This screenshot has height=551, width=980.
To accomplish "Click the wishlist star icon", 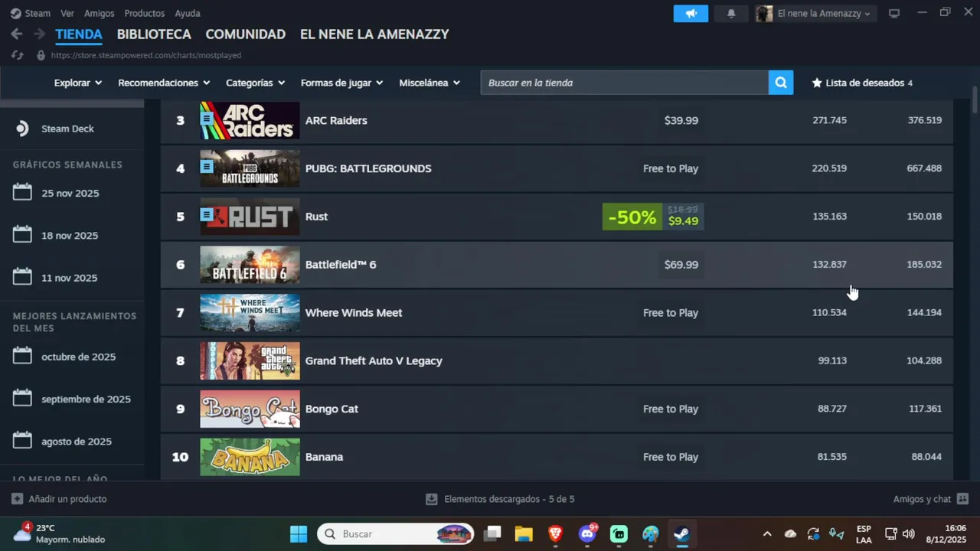I will click(x=817, y=83).
